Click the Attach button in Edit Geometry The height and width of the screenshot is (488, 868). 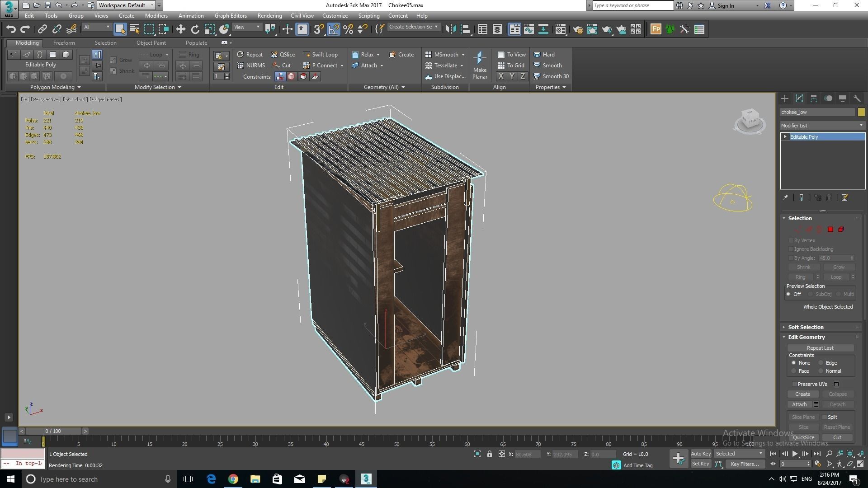pyautogui.click(x=799, y=404)
